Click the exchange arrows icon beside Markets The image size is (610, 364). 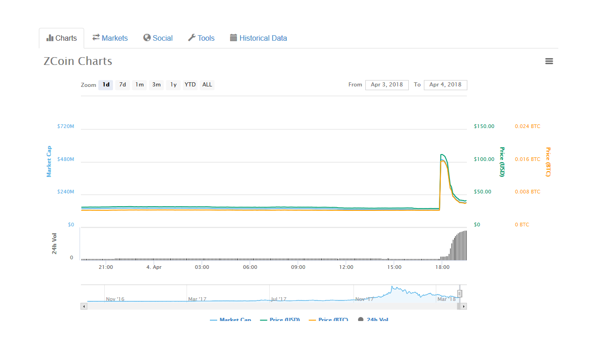click(x=96, y=38)
